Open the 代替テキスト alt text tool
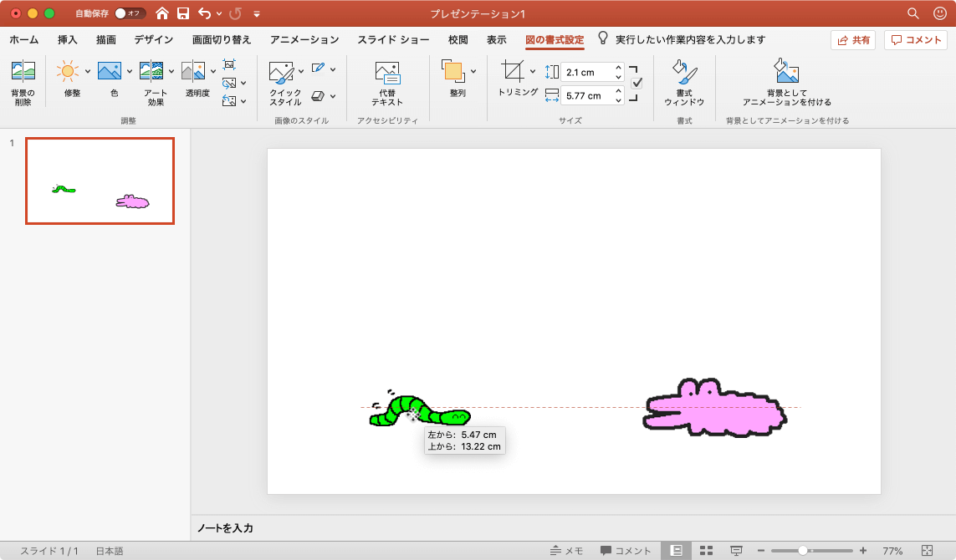This screenshot has height=560, width=956. pos(386,74)
